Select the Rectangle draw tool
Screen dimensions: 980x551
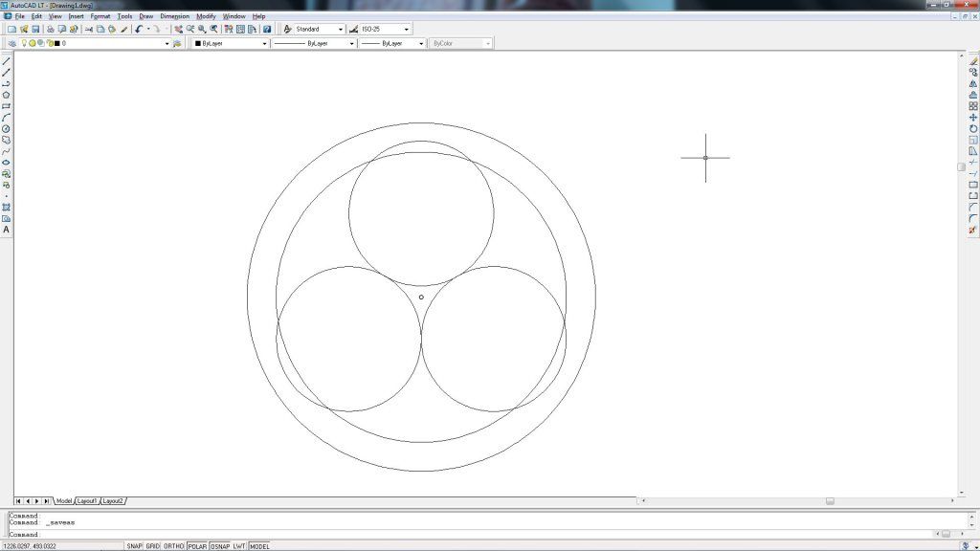click(x=7, y=106)
